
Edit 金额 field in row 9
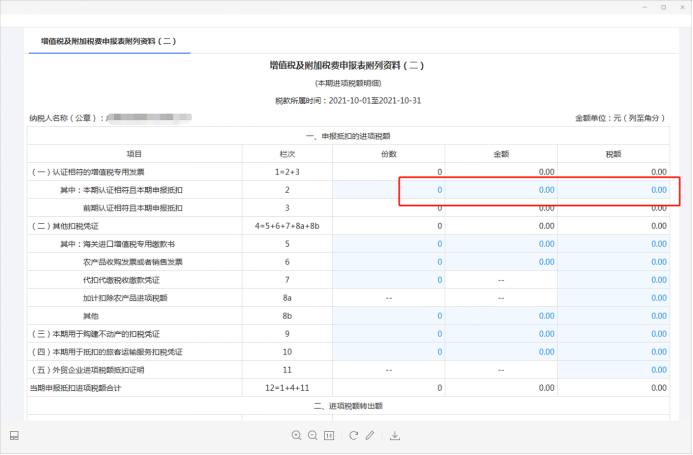click(x=501, y=334)
